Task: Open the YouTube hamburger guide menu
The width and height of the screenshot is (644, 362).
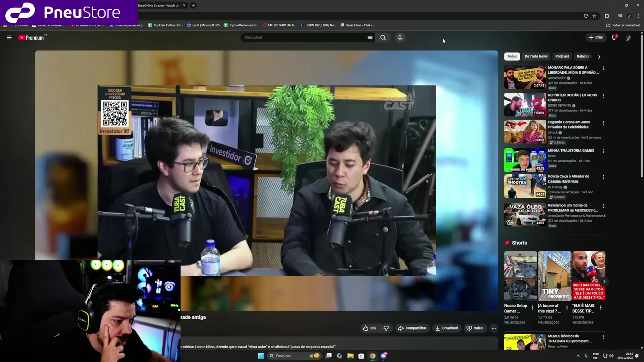Action: click(9, 37)
